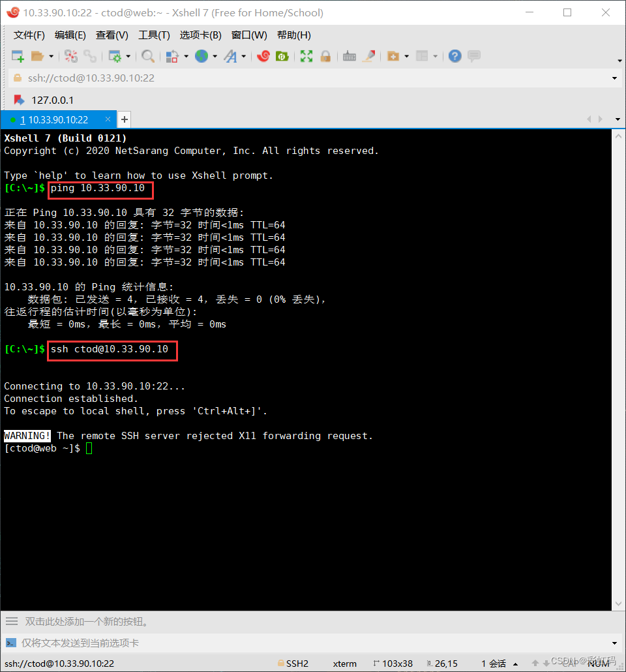Click the encoding globe icon
Viewport: 626px width, 672px height.
201,56
